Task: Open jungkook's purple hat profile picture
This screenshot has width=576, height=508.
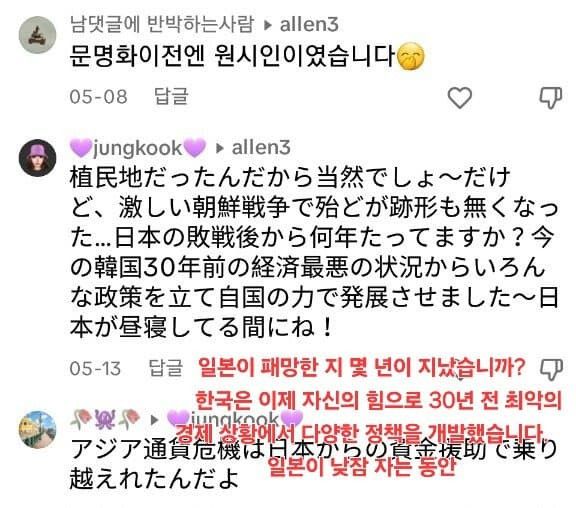Action: [x=37, y=158]
